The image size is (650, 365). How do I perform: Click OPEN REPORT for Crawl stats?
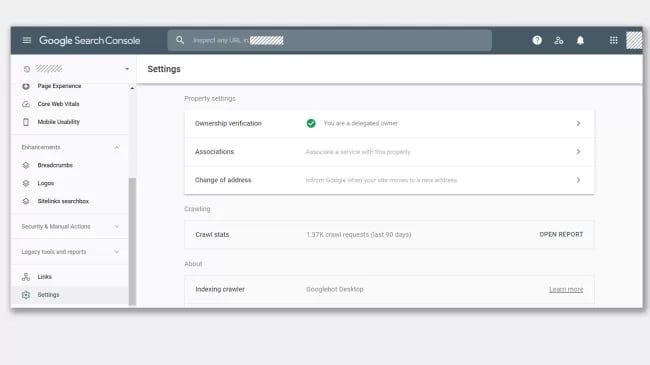point(561,234)
